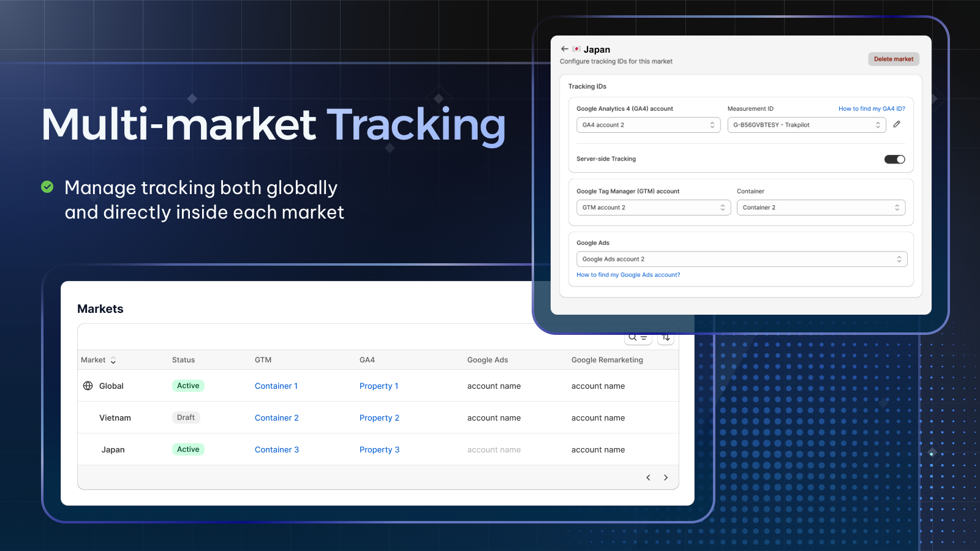This screenshot has height=551, width=980.
Task: Click Google Ads account name in Vietnam row
Action: [x=494, y=418]
